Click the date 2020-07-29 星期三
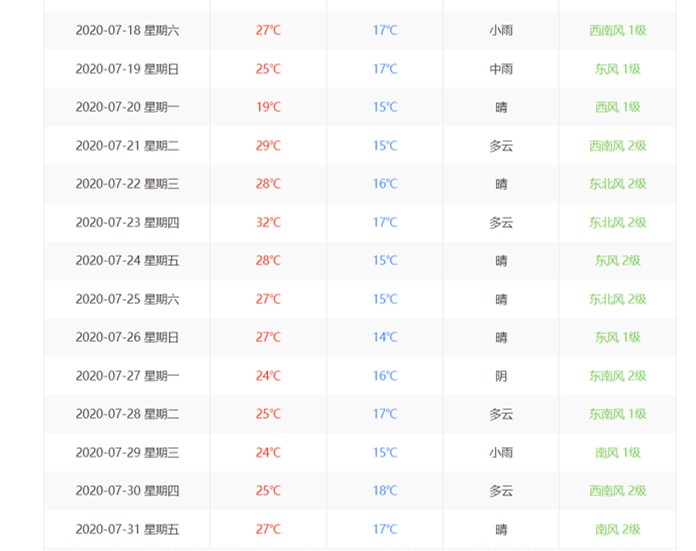The image size is (696, 551). pos(127,452)
